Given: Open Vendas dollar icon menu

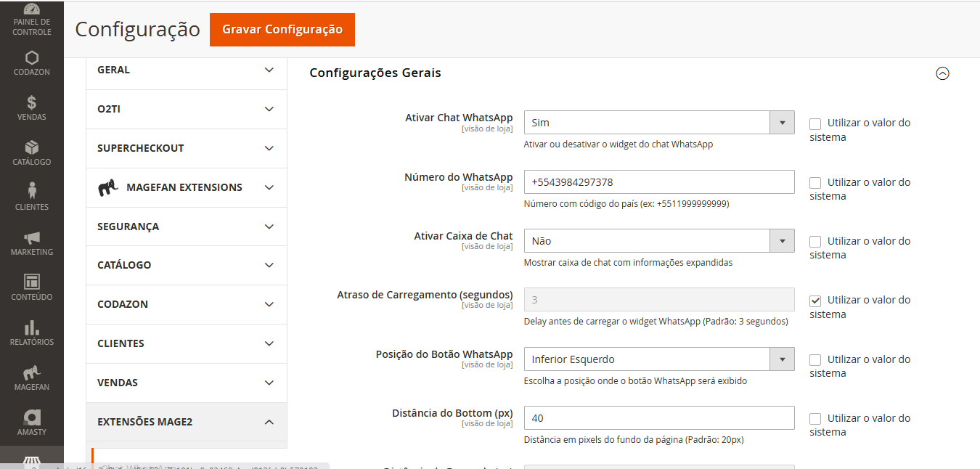Looking at the screenshot, I should click(x=32, y=108).
